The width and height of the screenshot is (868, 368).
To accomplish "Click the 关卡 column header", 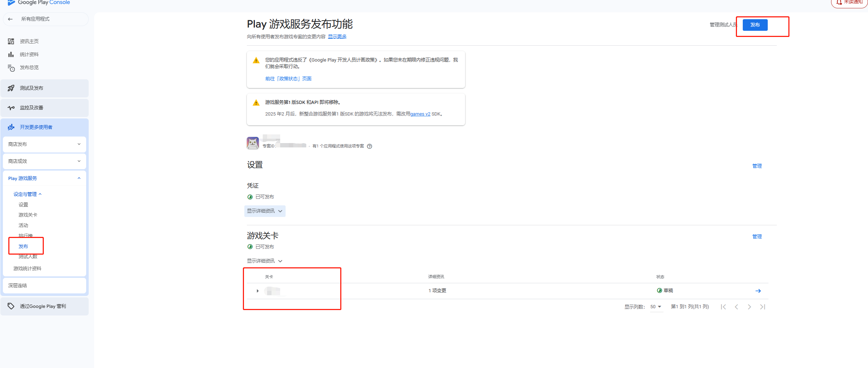I will [x=269, y=277].
